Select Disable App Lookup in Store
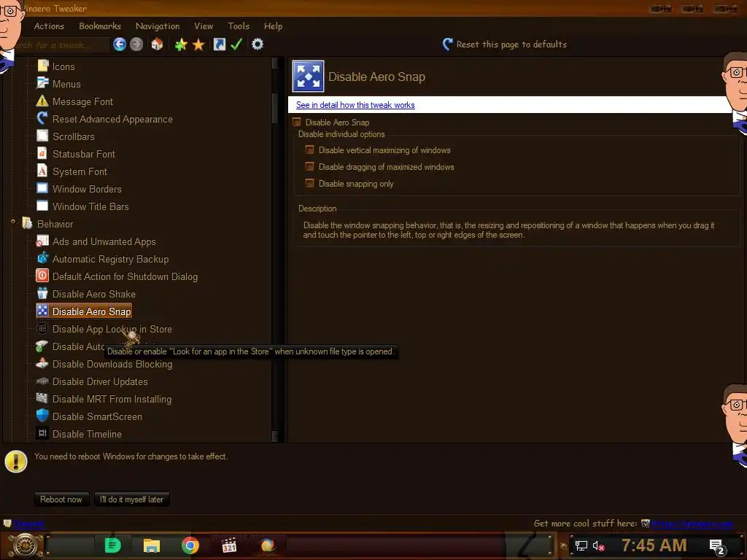This screenshot has height=560, width=747. (x=112, y=329)
